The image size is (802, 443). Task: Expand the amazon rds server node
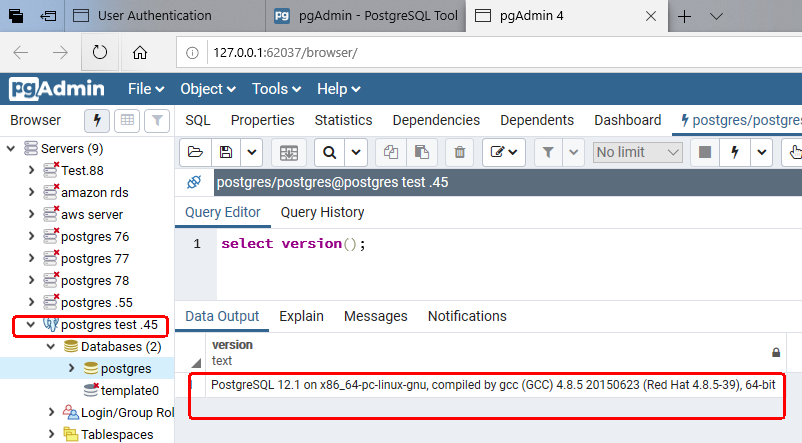point(31,192)
